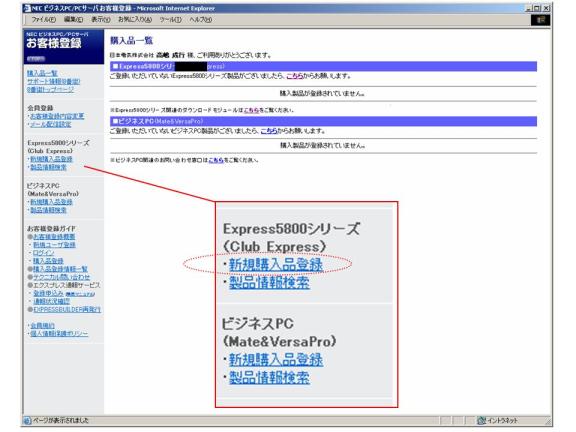Maximize the Internet Explorer window

537,8
